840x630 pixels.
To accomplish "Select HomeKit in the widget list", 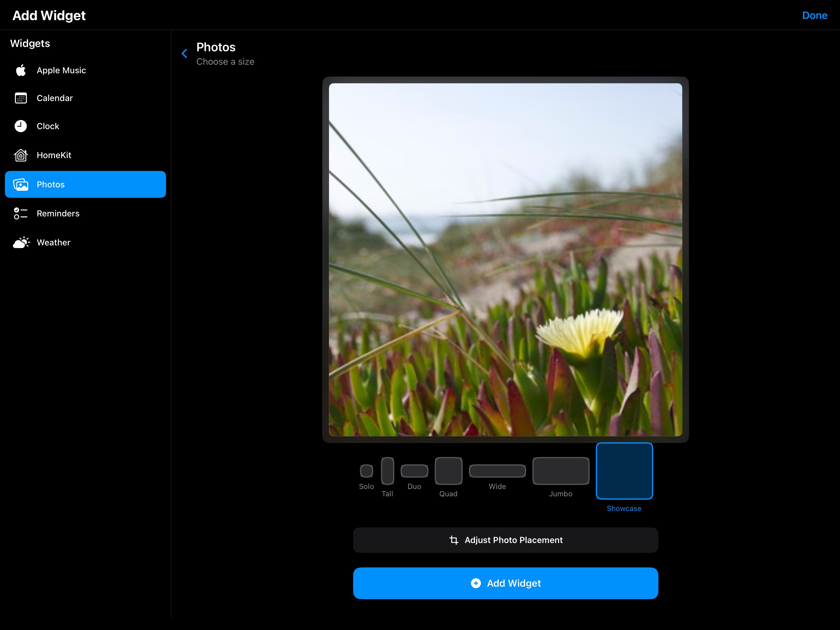I will 85,155.
